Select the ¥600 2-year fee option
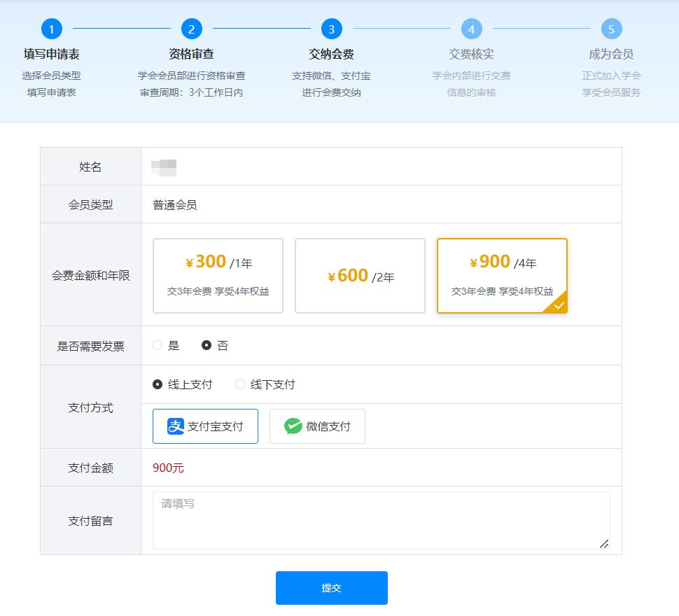679x616 pixels. [360, 276]
